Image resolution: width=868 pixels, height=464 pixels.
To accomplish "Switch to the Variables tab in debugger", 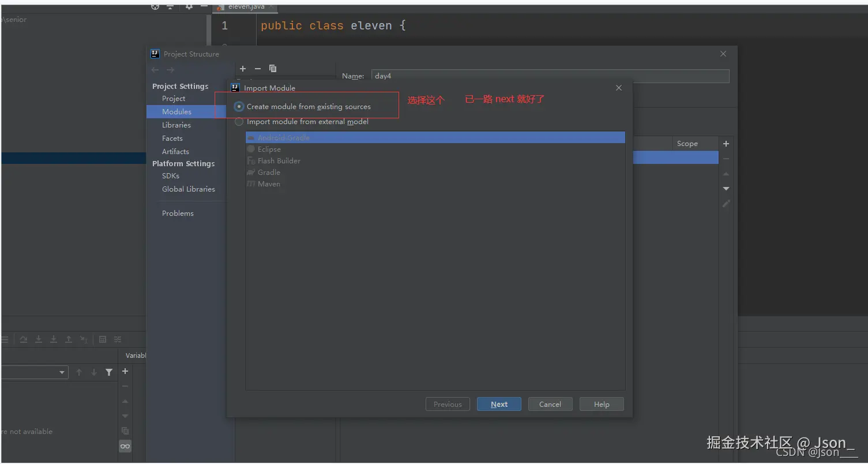I will tap(136, 356).
